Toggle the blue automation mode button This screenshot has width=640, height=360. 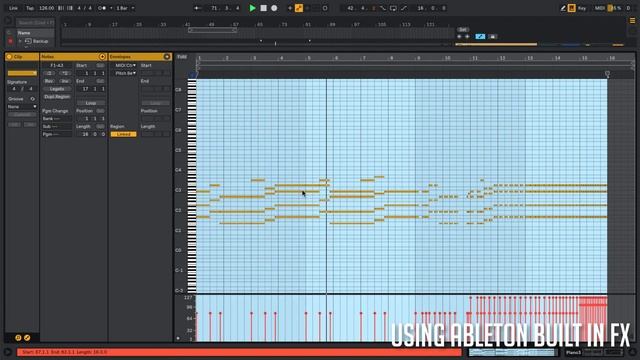pyautogui.click(x=480, y=37)
